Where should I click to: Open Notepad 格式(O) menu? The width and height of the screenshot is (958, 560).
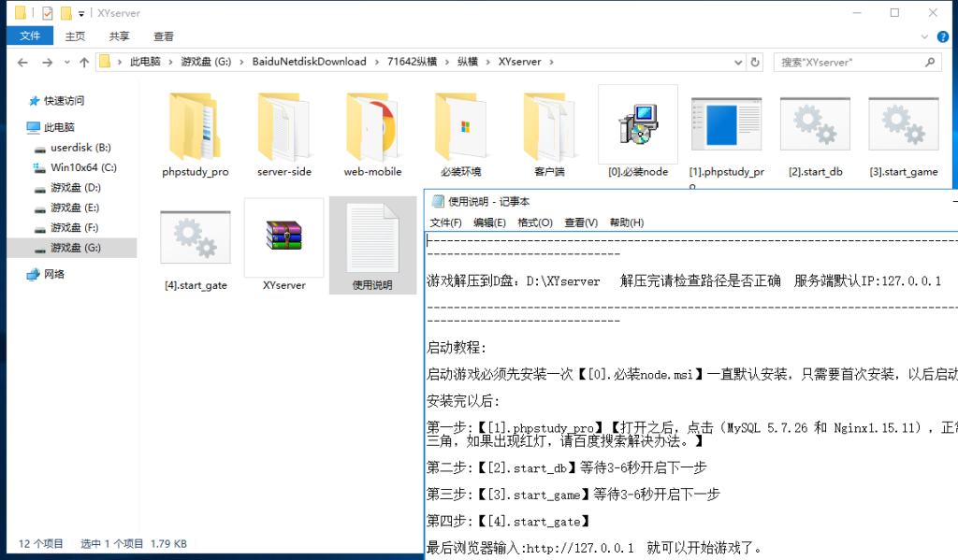[535, 223]
